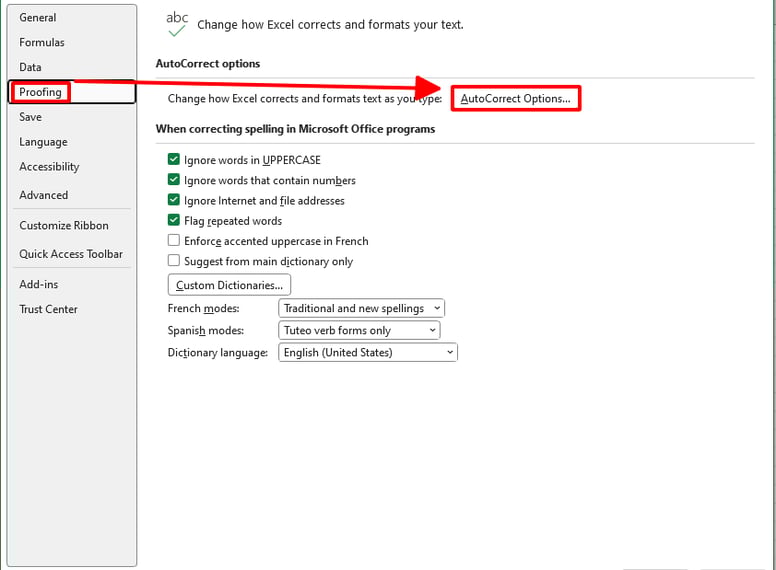Uncheck Ignore words that contain numbers

point(174,180)
